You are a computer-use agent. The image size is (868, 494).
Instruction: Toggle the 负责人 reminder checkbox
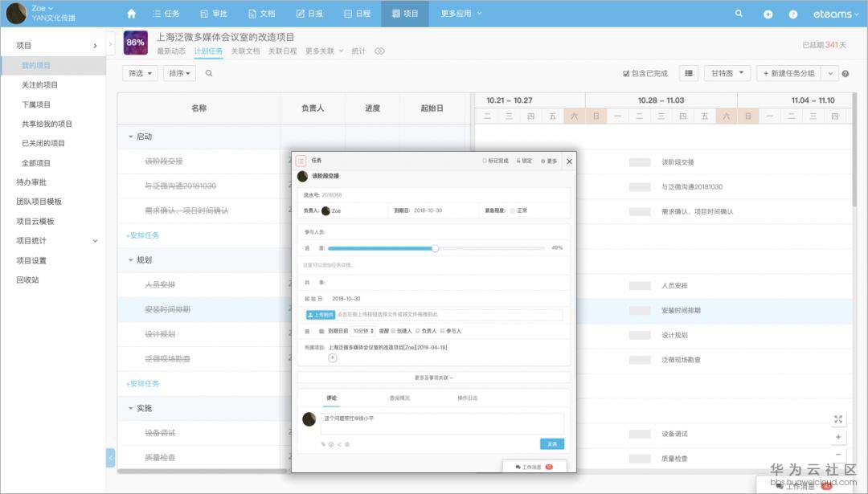click(418, 331)
